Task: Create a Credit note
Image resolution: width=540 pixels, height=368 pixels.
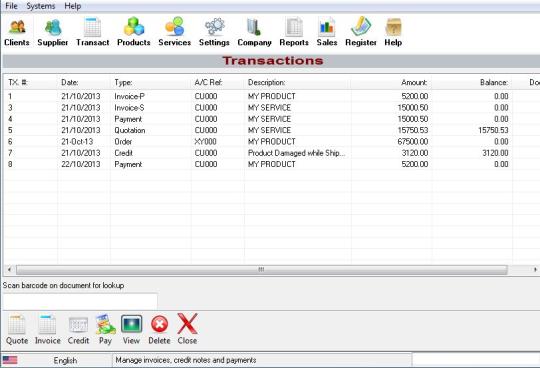Action: click(x=79, y=329)
